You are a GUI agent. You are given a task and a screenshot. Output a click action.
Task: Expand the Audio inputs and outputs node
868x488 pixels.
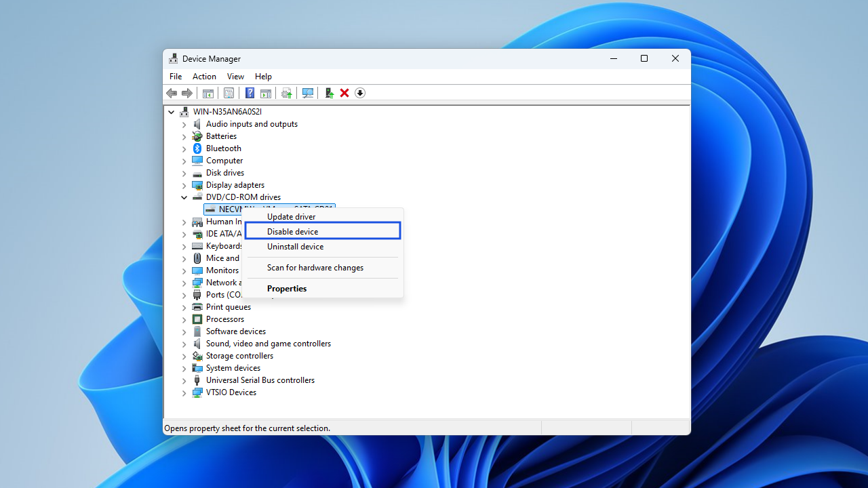tap(184, 124)
